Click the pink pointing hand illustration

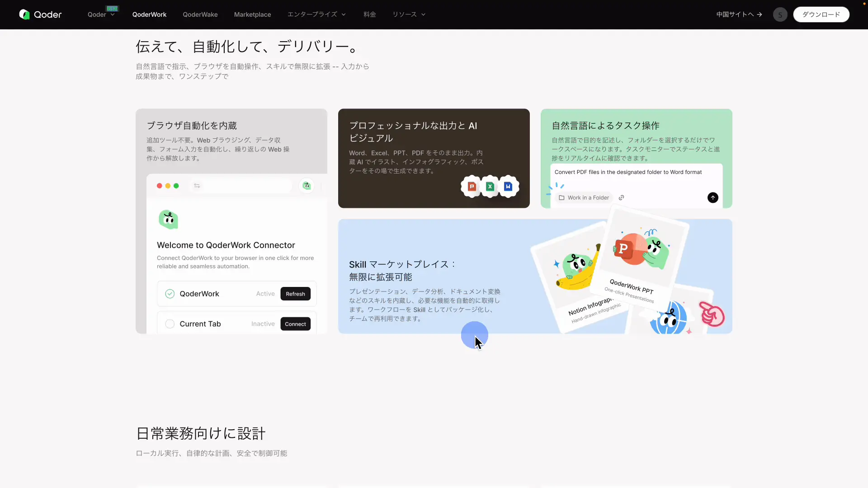tap(712, 314)
